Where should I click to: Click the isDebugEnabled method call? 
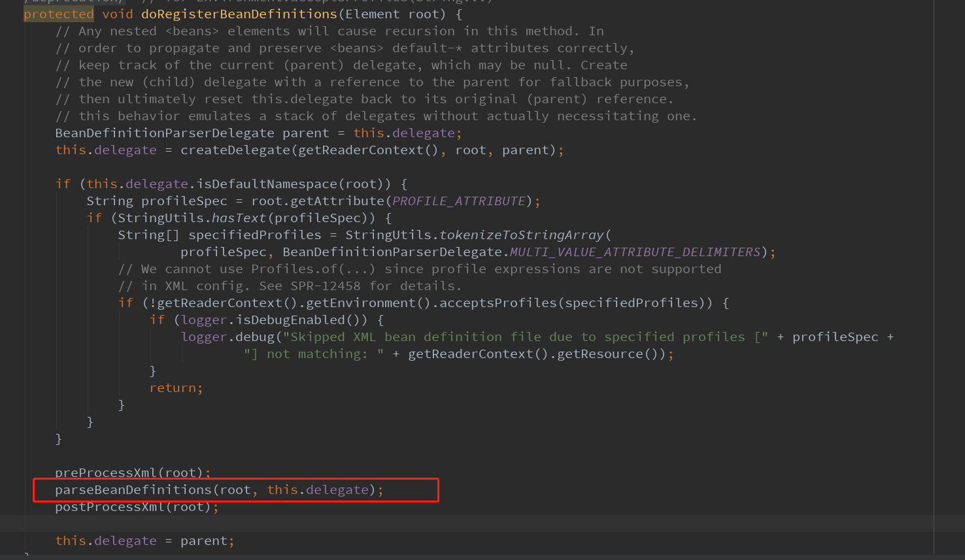click(x=290, y=320)
